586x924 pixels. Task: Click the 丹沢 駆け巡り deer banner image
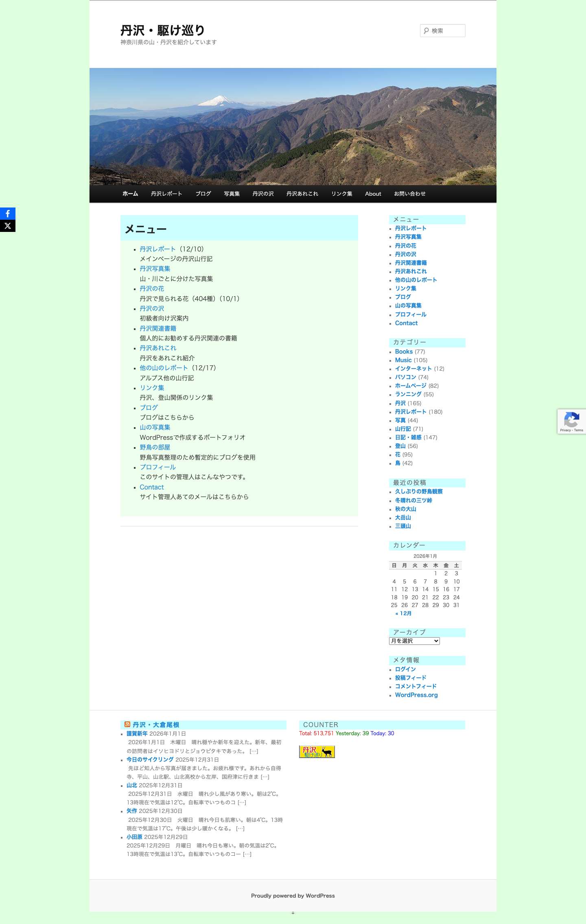point(317,751)
